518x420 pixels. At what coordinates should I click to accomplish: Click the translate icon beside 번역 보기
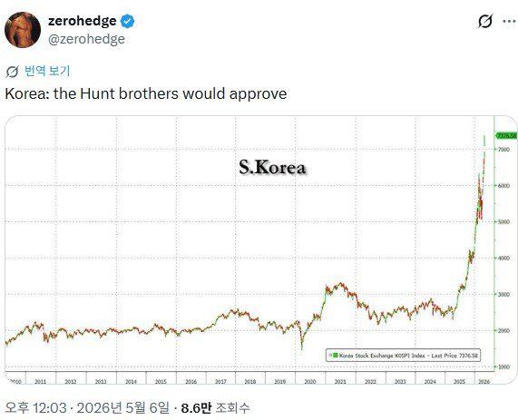pyautogui.click(x=12, y=72)
